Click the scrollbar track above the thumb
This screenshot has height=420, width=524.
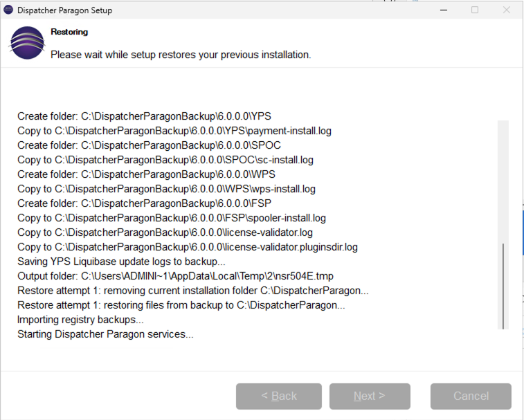(x=503, y=182)
